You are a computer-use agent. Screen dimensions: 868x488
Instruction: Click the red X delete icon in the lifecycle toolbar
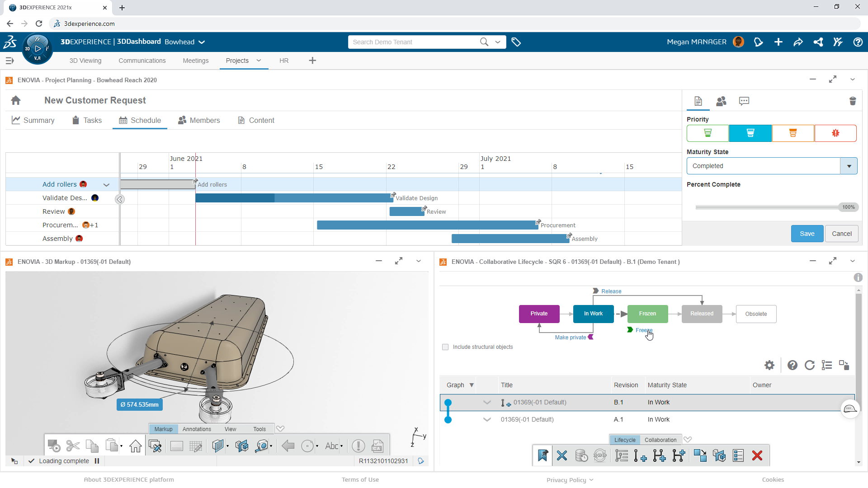pyautogui.click(x=757, y=455)
